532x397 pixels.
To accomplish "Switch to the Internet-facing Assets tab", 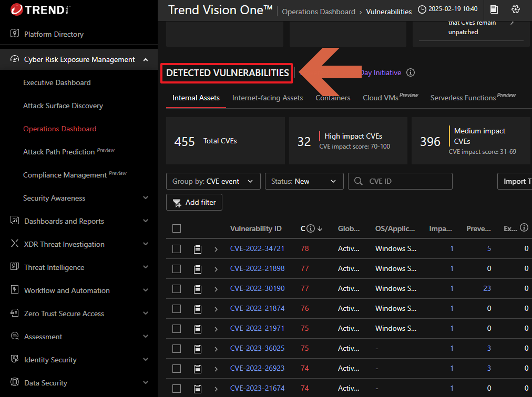I will [268, 98].
